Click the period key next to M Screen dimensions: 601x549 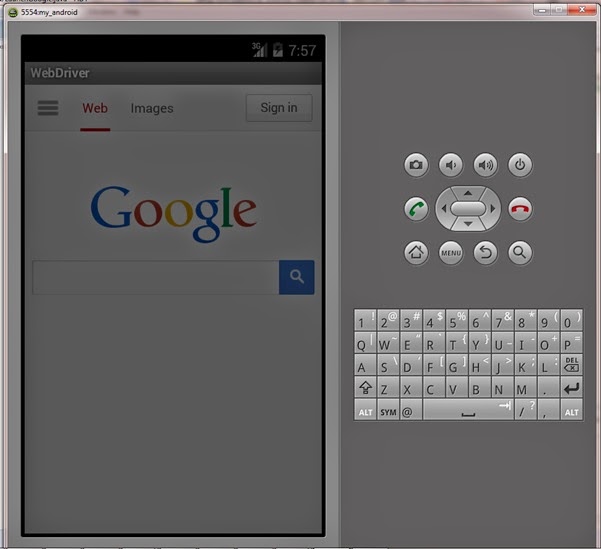click(548, 387)
